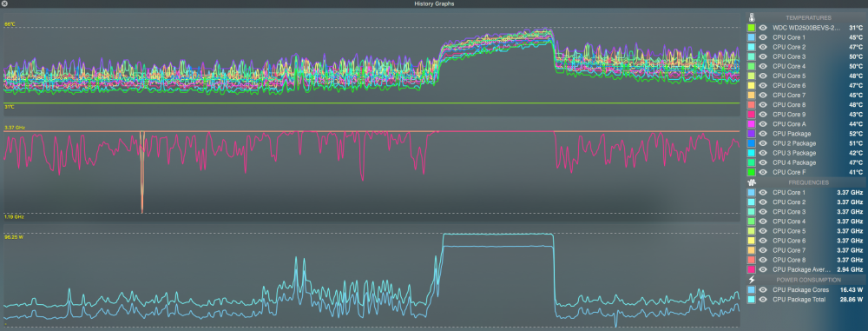The height and width of the screenshot is (331, 868).
Task: Click the 3.37 GHz frequency graph axis label
Action: coord(15,128)
